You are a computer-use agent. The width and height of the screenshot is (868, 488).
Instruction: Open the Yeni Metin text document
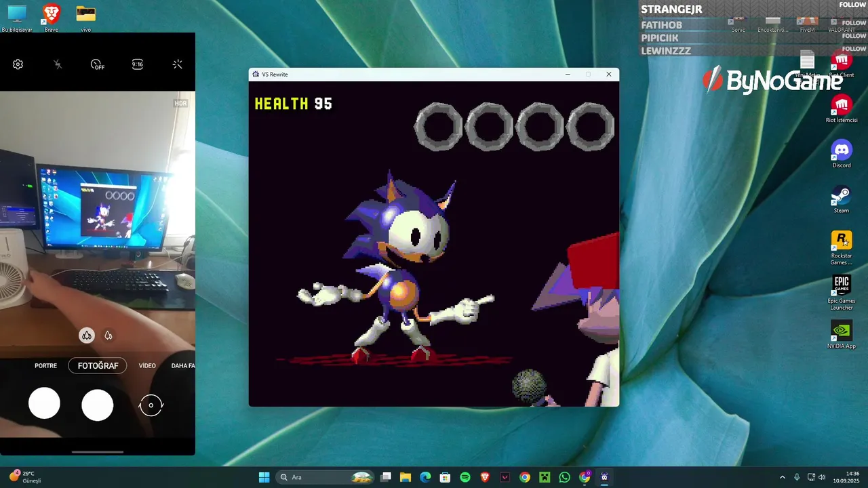coord(807,64)
